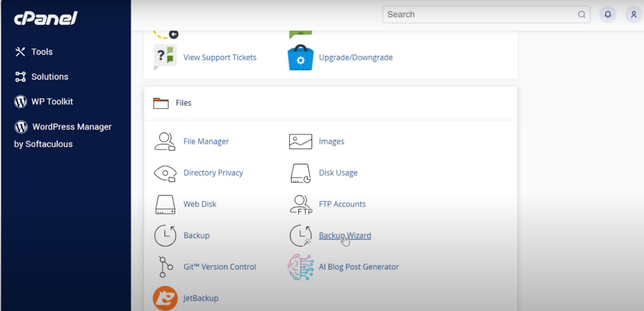This screenshot has width=644, height=311.
Task: Collapse the Files section header
Action: click(x=331, y=103)
